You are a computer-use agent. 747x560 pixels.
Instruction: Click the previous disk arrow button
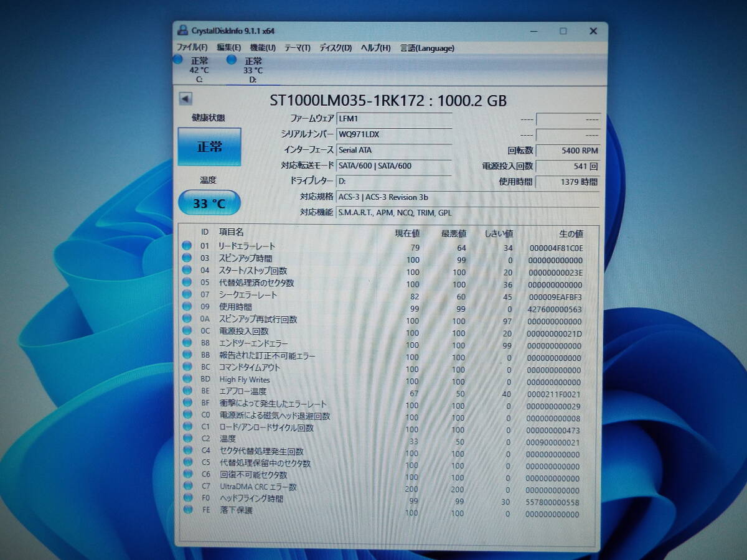coord(186,99)
